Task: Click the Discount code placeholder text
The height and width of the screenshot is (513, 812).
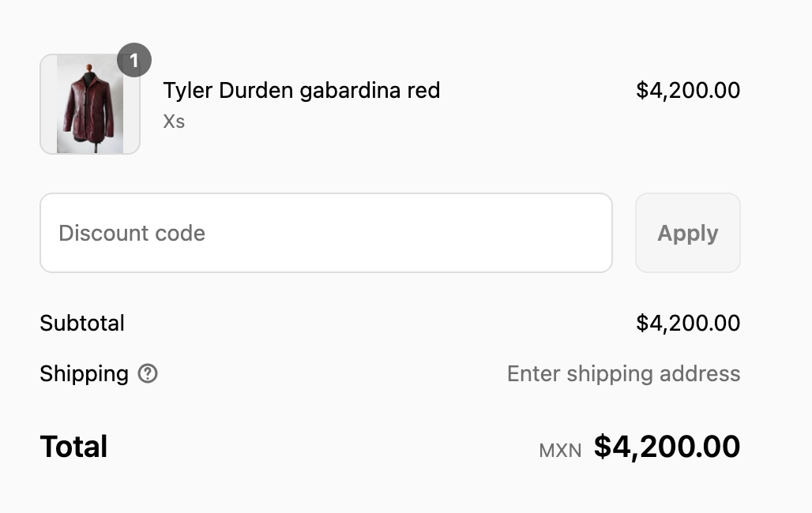Action: pos(132,233)
